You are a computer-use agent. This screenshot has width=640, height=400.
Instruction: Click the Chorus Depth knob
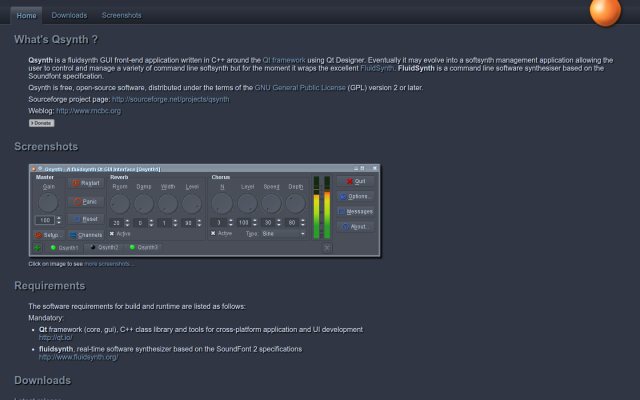coord(296,204)
